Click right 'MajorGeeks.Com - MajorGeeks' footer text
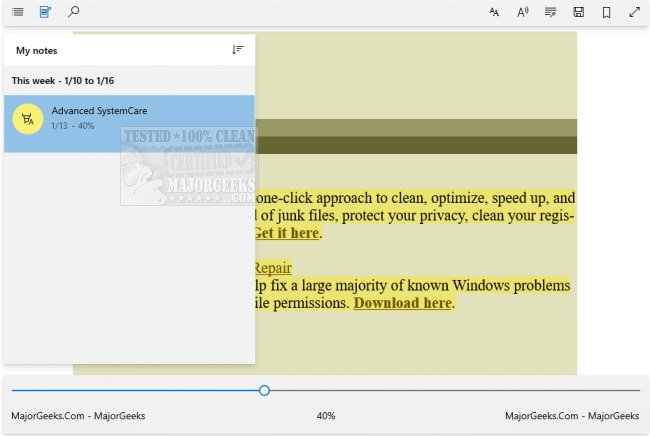 pos(572,416)
